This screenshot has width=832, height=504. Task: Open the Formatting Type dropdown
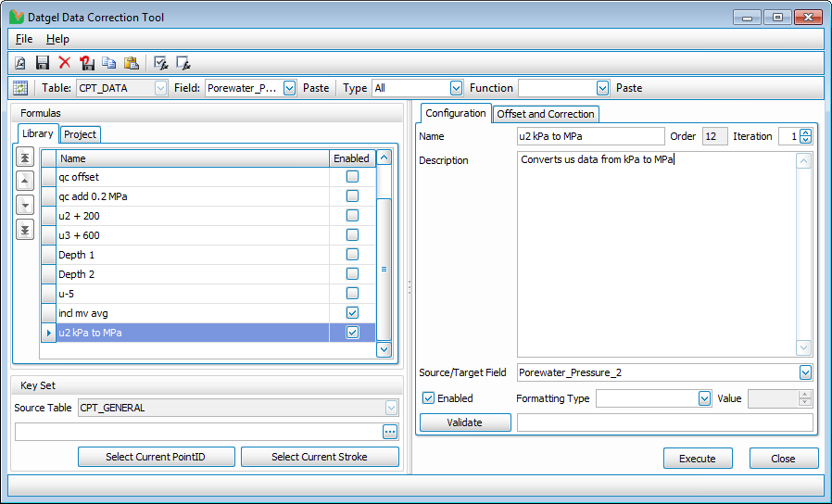pos(703,398)
